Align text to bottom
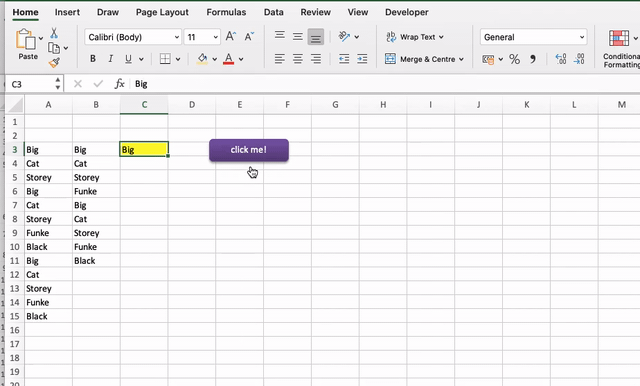Screen dimensions: 640x386 (316, 37)
